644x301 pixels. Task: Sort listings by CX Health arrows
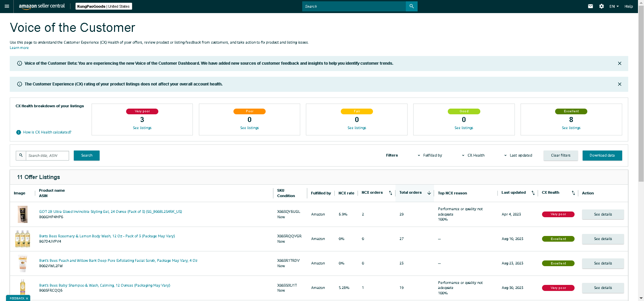[573, 193]
